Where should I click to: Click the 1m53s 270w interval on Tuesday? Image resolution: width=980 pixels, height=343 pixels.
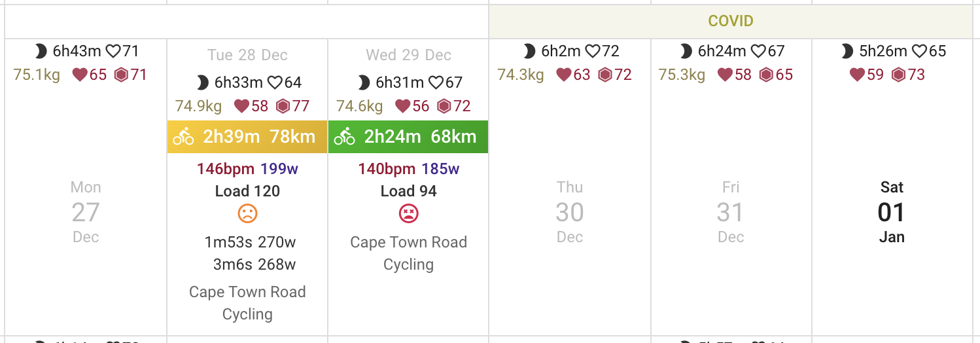pyautogui.click(x=250, y=242)
